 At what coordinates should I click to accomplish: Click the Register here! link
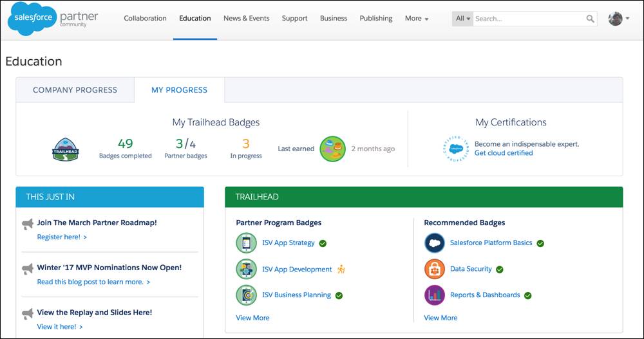point(62,237)
